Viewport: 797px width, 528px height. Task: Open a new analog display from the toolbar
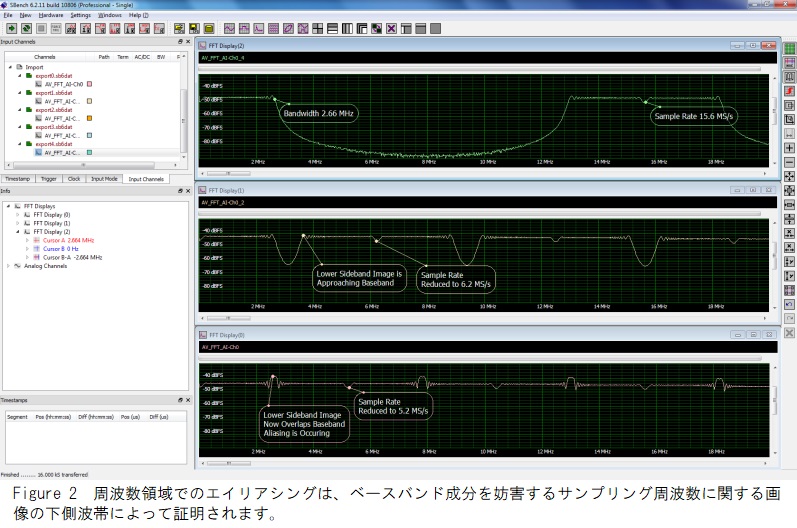tap(229, 28)
